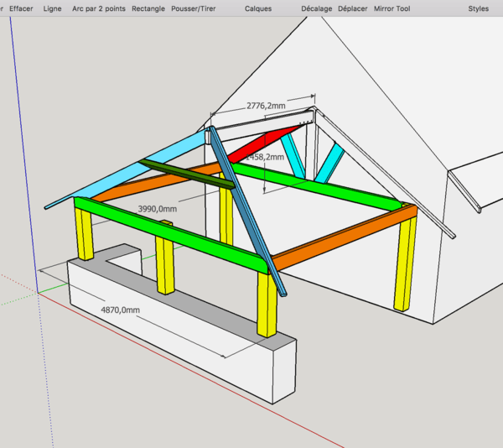Choose the Arc par 2 points tool
Screen dimensions: 503x448
[x=99, y=8]
